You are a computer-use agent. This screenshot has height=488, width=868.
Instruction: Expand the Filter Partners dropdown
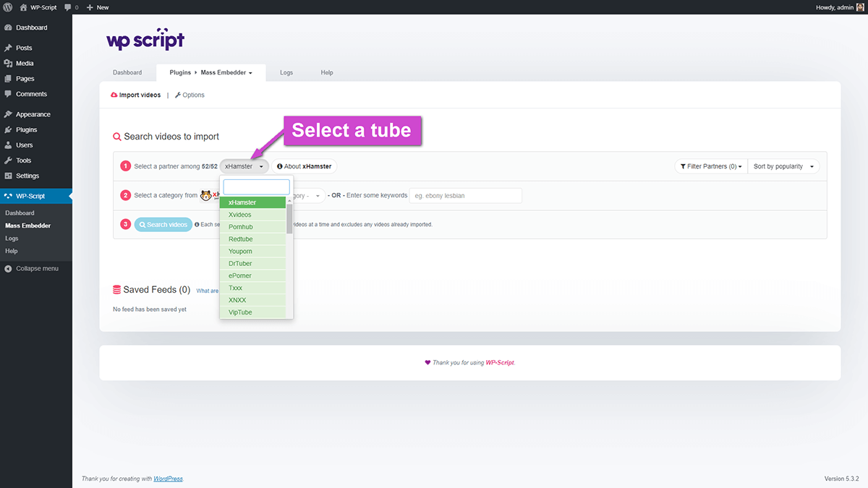[x=710, y=166]
